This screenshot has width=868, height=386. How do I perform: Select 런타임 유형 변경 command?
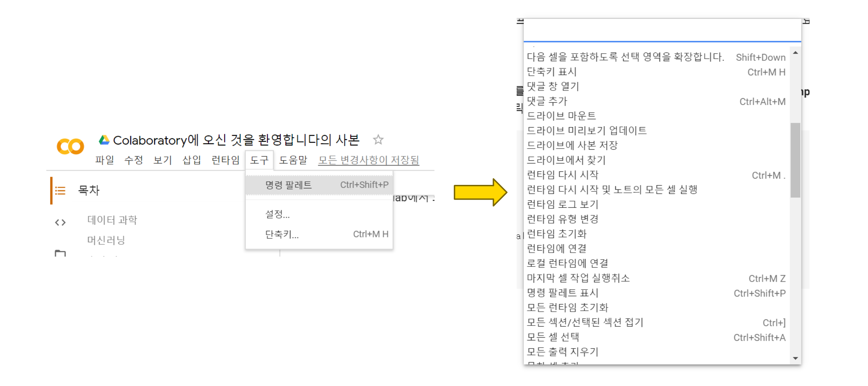pos(563,219)
